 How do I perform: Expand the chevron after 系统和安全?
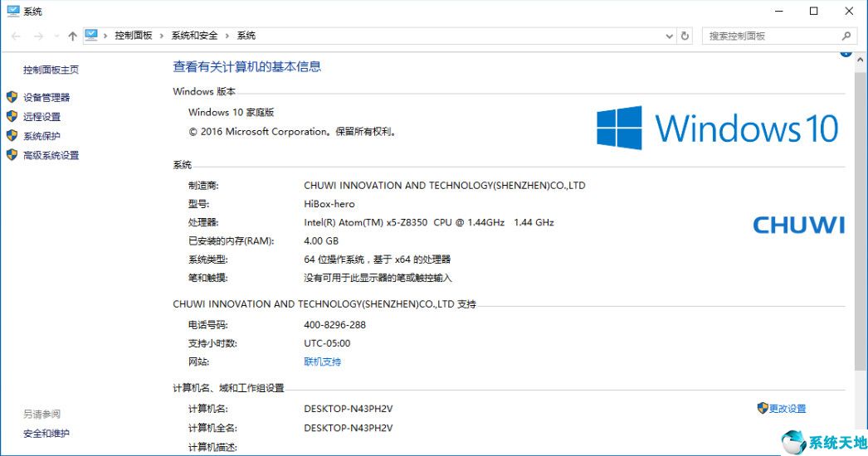coord(227,36)
